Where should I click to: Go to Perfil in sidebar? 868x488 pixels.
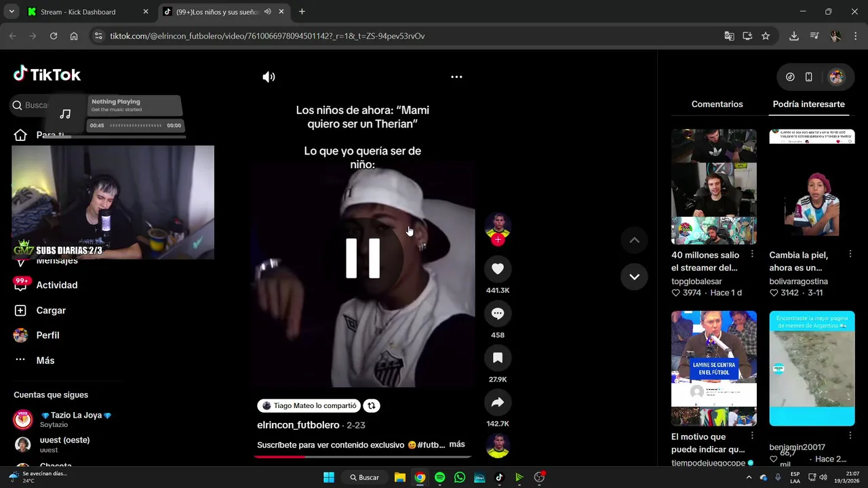pyautogui.click(x=37, y=335)
